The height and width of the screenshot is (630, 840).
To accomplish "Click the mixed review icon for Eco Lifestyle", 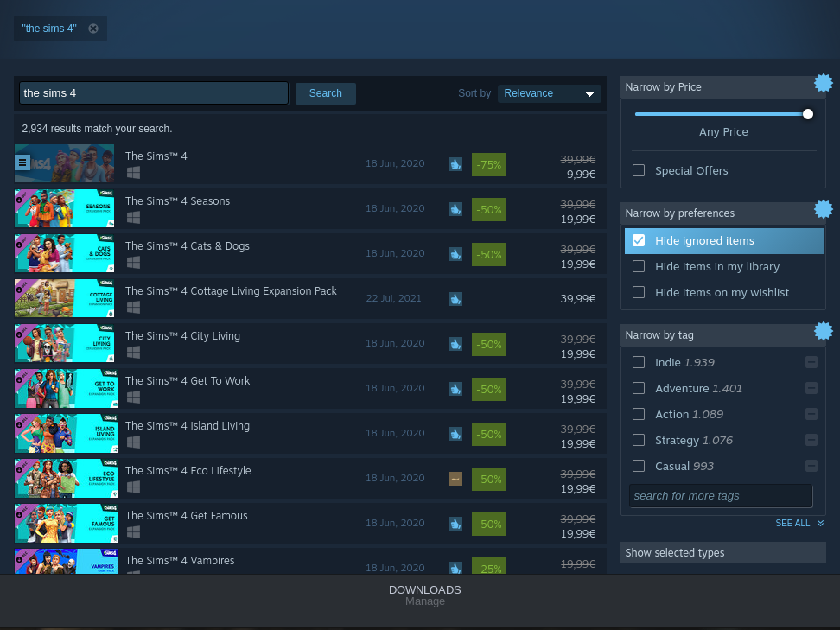I will (x=455, y=479).
